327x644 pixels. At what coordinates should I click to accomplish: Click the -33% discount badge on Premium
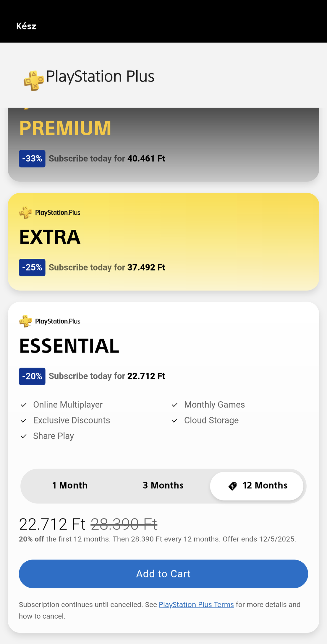32,159
